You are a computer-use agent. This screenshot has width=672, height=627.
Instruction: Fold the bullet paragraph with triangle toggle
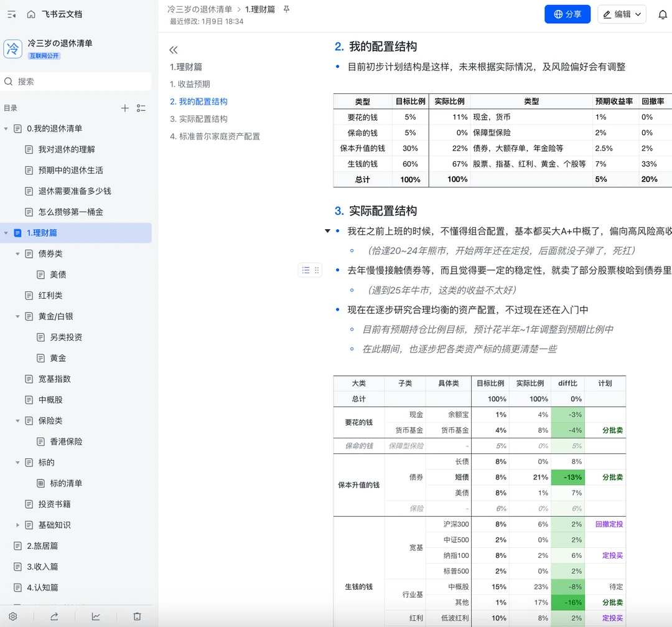pyautogui.click(x=328, y=231)
